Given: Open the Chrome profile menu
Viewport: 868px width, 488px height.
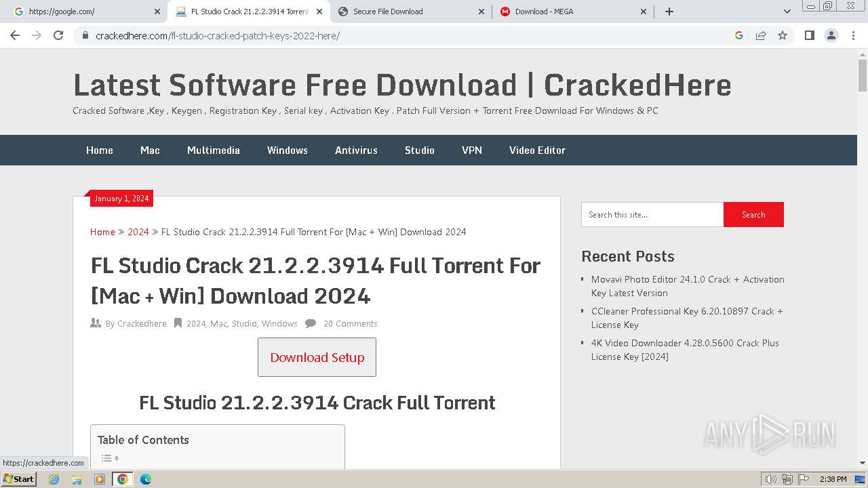Looking at the screenshot, I should (x=831, y=35).
